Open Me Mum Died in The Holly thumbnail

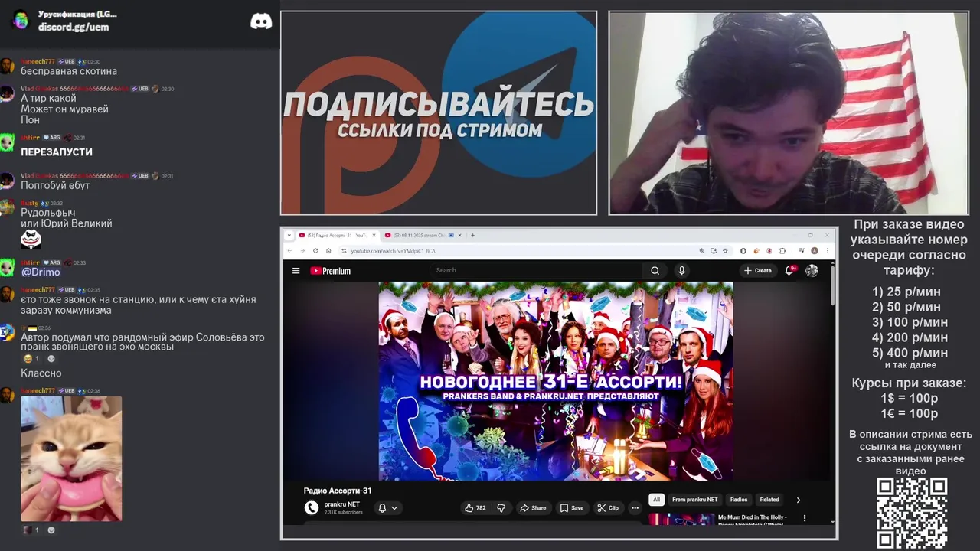(681, 519)
